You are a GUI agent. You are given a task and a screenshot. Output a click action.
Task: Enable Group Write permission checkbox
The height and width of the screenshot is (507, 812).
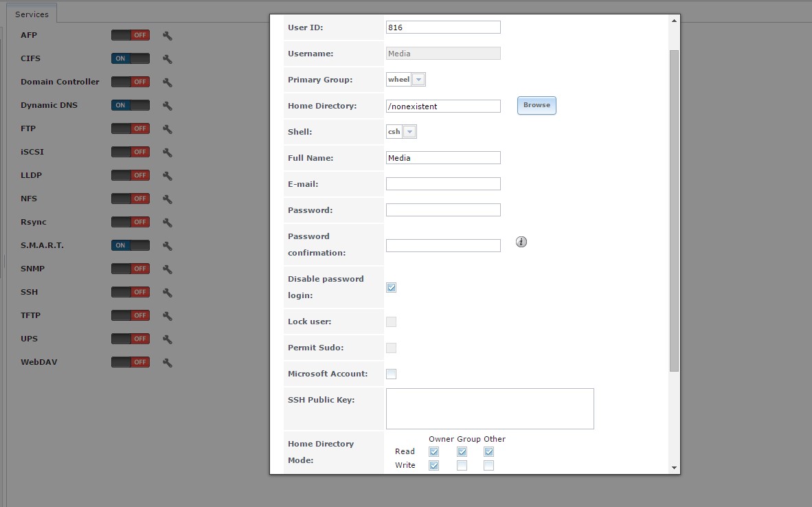tap(462, 466)
